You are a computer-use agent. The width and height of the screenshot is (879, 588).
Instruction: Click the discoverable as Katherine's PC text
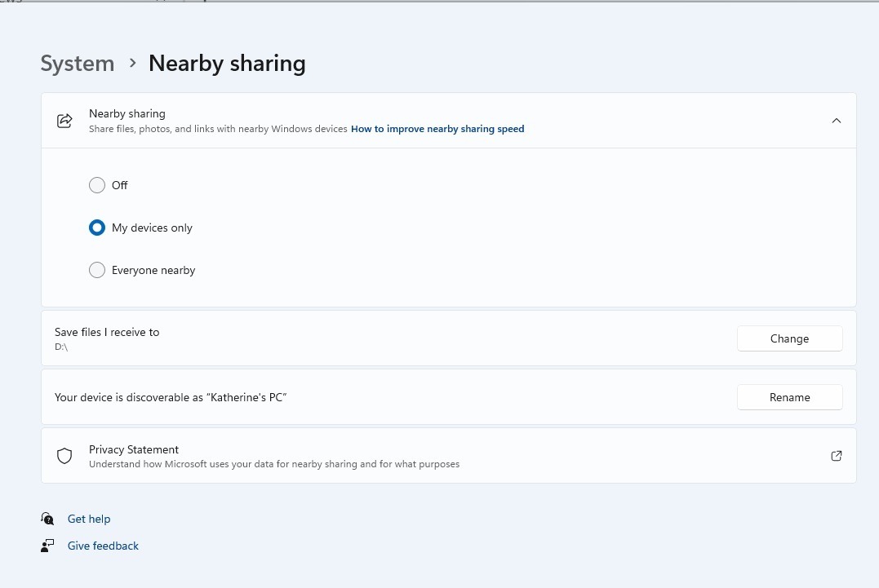[x=171, y=397]
